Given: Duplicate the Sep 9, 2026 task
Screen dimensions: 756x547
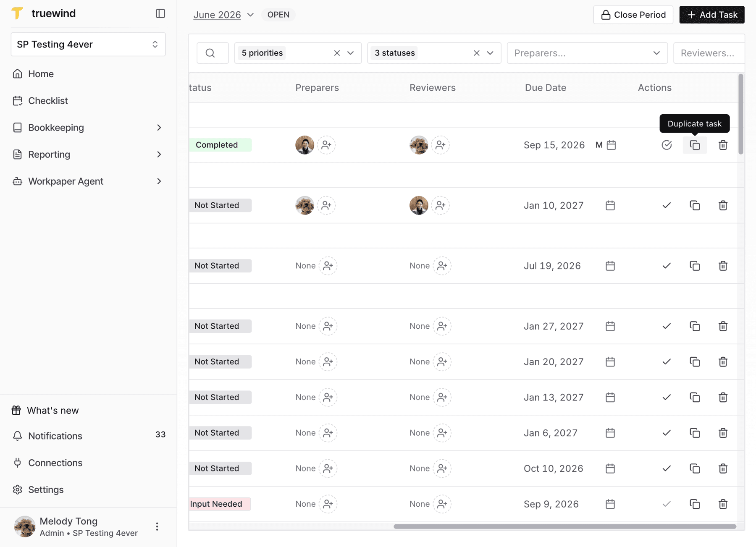Looking at the screenshot, I should coord(695,504).
